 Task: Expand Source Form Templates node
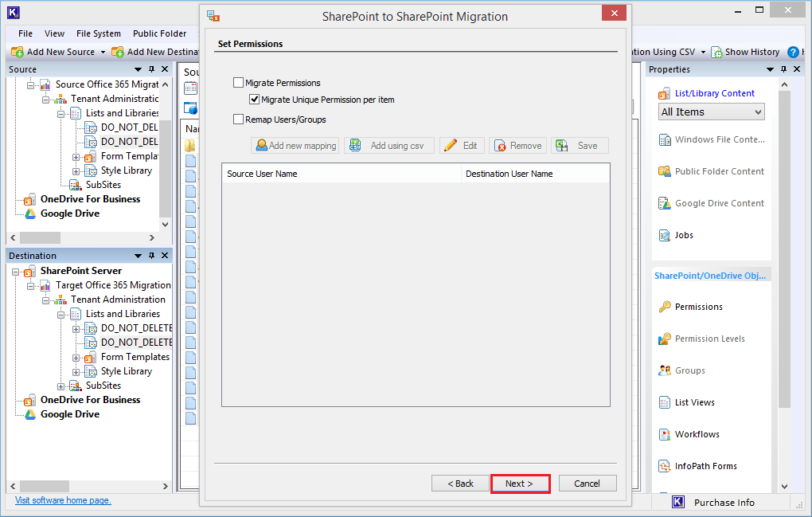click(76, 156)
